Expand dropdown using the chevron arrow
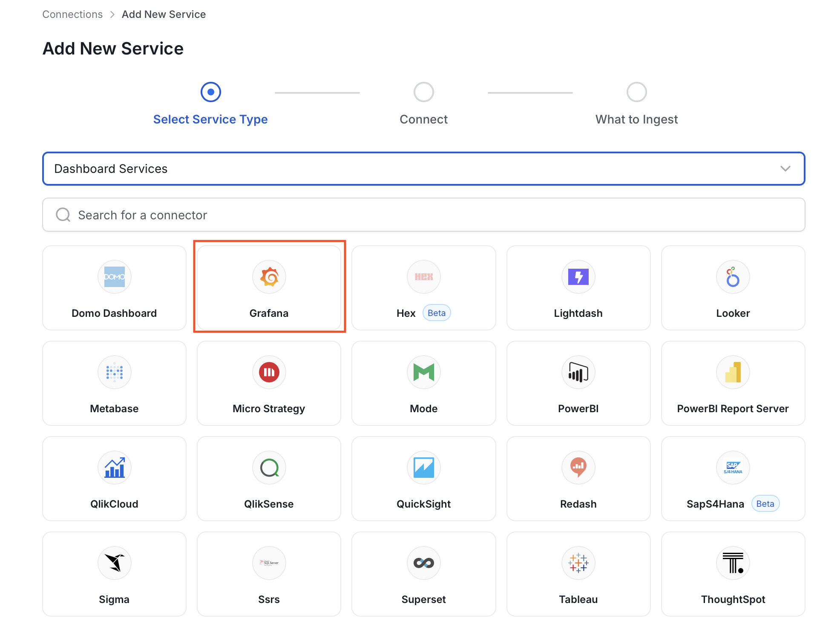840x626 pixels. point(785,169)
